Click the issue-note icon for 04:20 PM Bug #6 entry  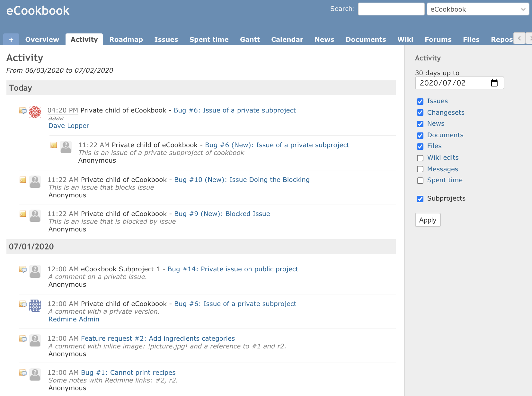point(23,111)
